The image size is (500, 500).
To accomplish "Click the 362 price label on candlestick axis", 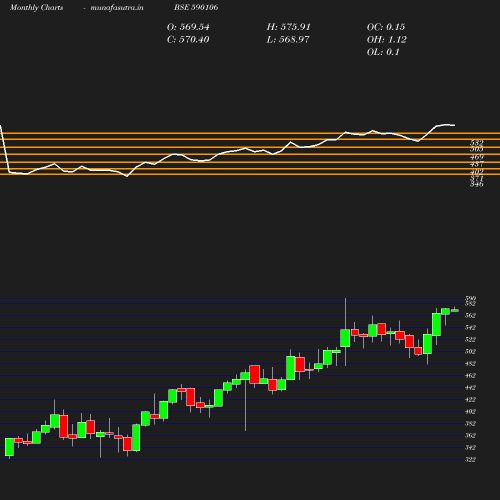I will coord(470,435).
